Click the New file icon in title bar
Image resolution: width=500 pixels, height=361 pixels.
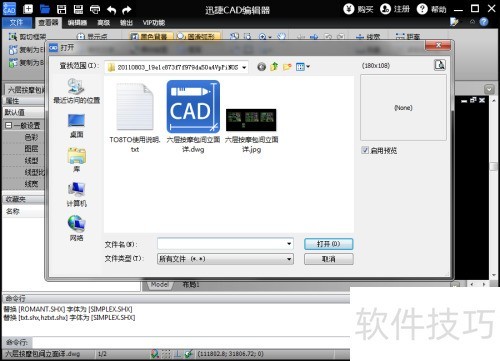28,9
